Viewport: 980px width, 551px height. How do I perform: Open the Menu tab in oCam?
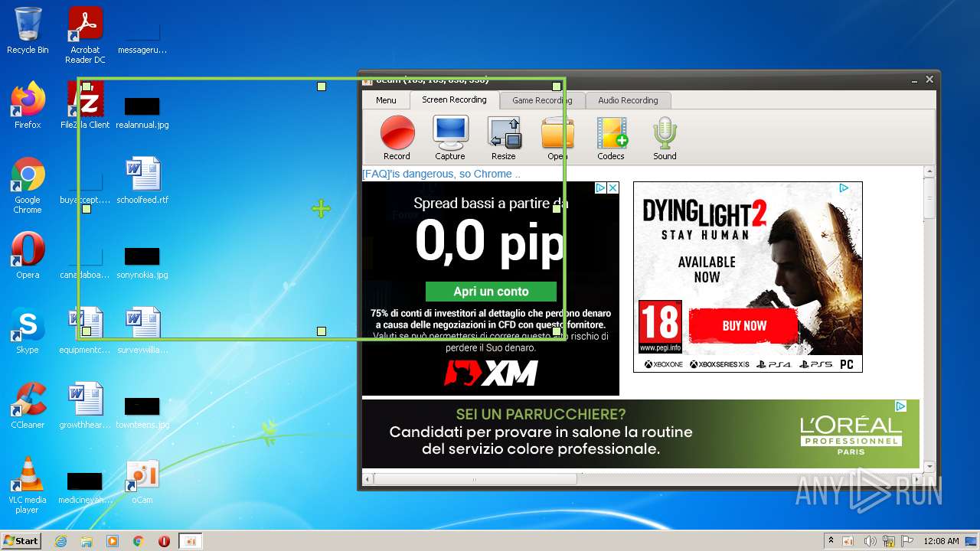tap(386, 100)
